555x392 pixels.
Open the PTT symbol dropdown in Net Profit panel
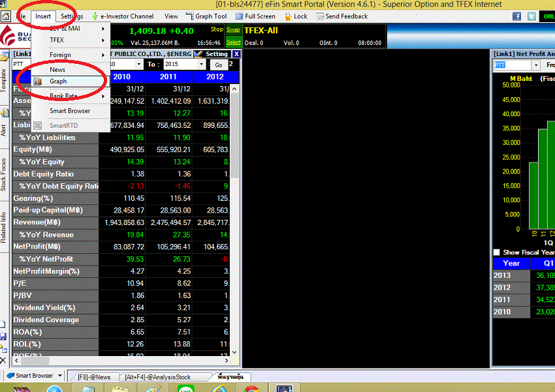pyautogui.click(x=536, y=65)
